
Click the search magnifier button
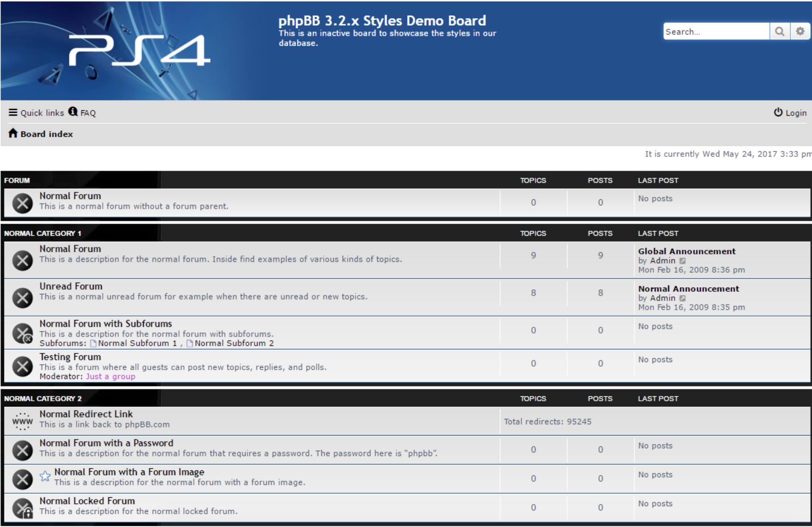point(779,31)
